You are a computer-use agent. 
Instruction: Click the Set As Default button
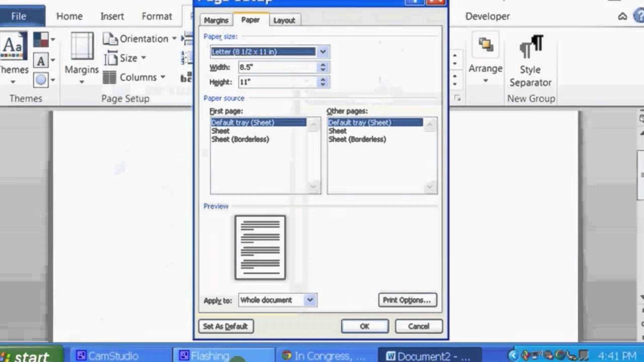226,326
